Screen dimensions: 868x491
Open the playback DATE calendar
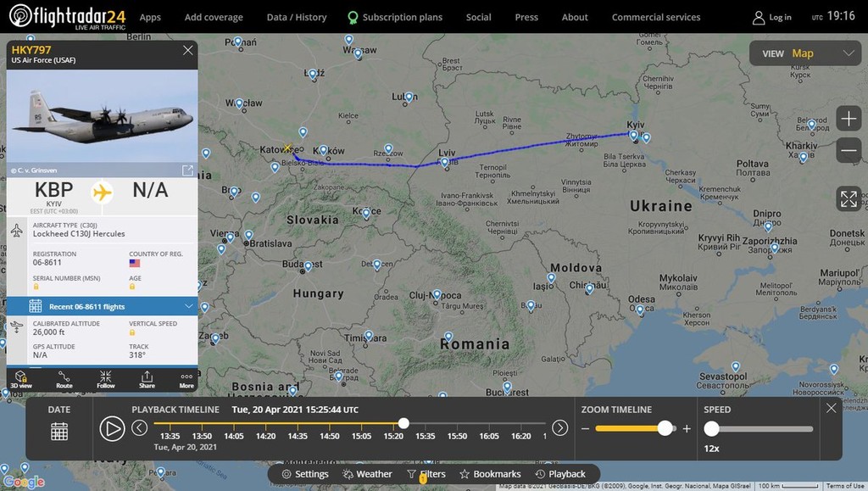(x=59, y=432)
